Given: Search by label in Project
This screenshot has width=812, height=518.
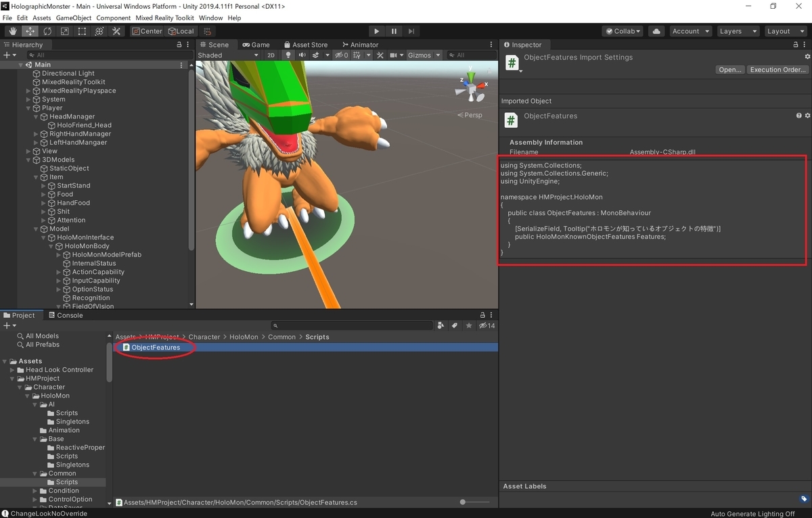Looking at the screenshot, I should (x=455, y=325).
